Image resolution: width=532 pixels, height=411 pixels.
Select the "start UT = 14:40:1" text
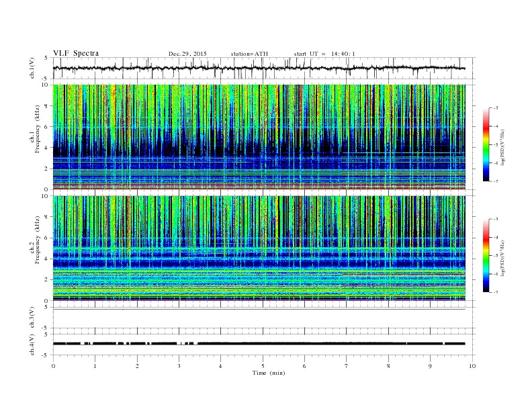(x=324, y=54)
